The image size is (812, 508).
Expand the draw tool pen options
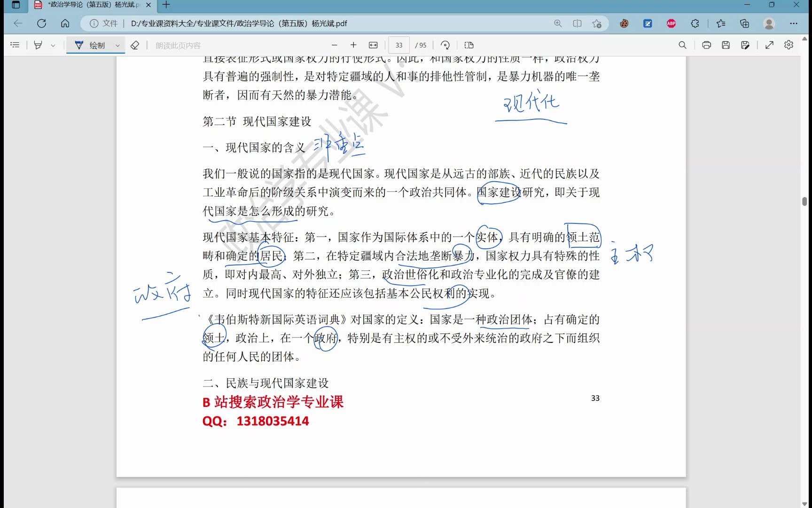(117, 46)
